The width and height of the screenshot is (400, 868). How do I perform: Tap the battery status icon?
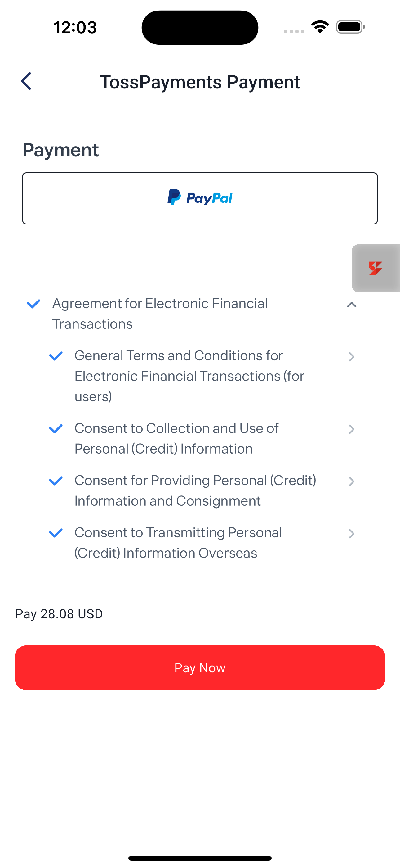coord(350,27)
